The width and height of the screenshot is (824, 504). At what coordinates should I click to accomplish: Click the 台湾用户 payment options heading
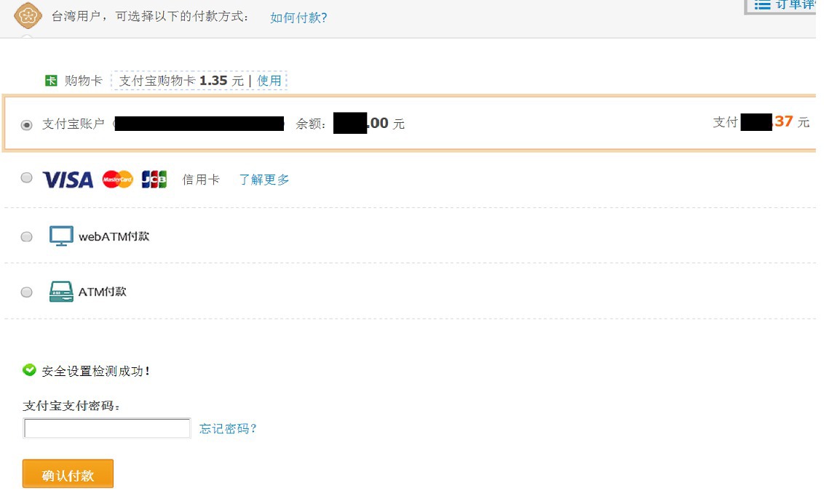pos(150,16)
